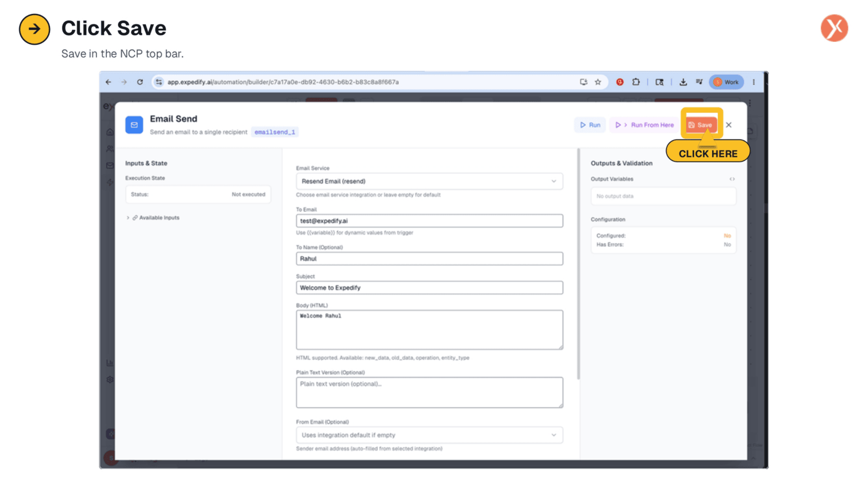Screen dimensions: 868x488
Task: Click the Subject field with Welcome to Expedify
Action: pyautogui.click(x=429, y=288)
